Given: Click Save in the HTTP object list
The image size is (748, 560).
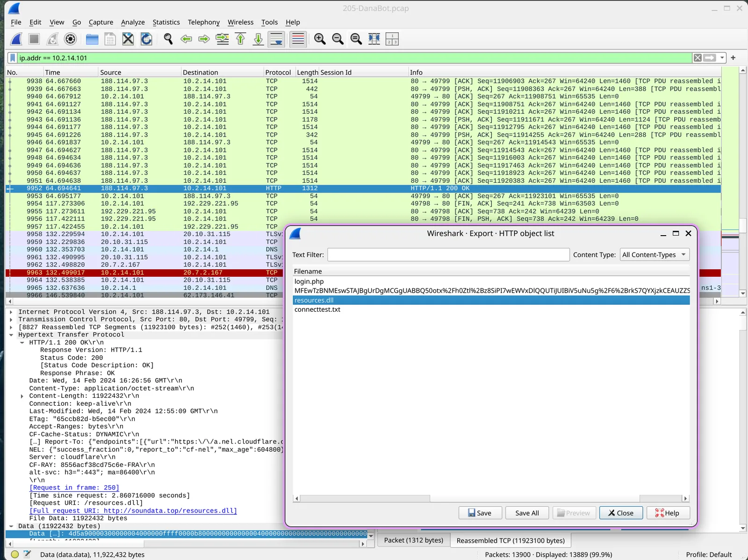Looking at the screenshot, I should 480,513.
